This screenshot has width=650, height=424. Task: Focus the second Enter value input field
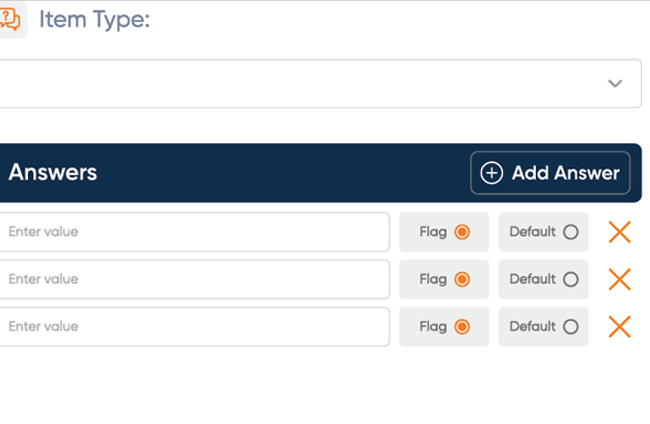(194, 279)
